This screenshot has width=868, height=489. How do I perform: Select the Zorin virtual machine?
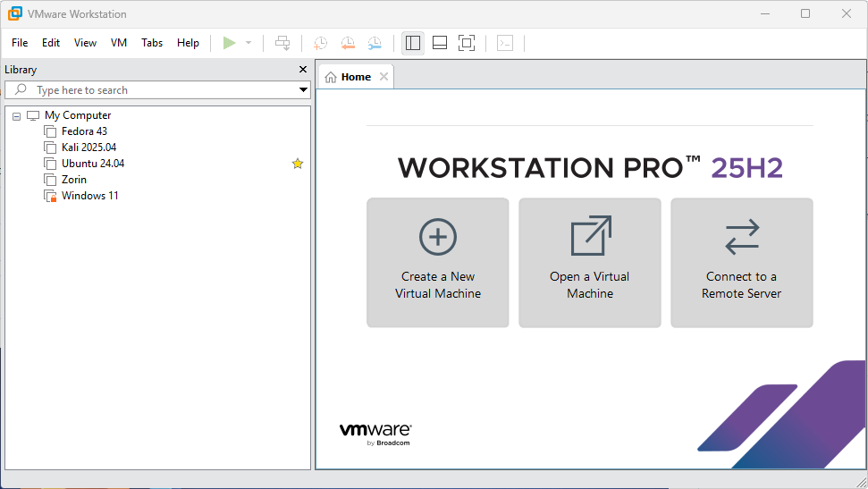click(74, 180)
